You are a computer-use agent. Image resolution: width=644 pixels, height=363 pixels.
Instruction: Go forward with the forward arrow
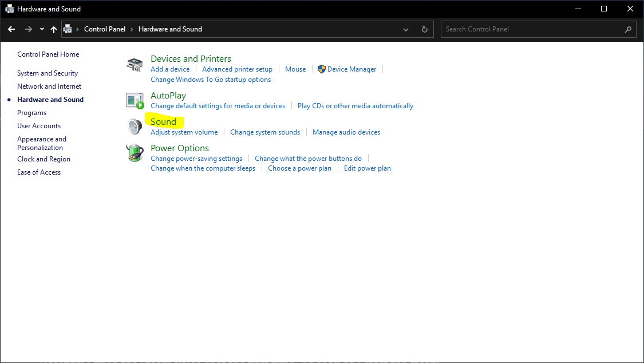[29, 29]
